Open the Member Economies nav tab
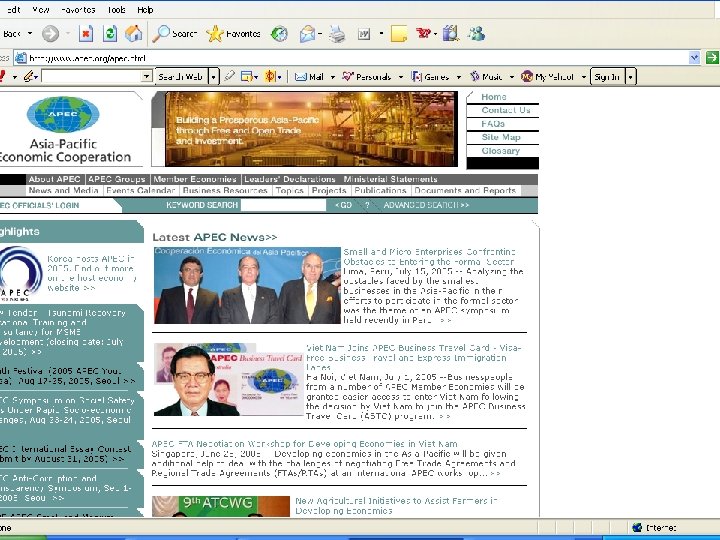 (195, 179)
